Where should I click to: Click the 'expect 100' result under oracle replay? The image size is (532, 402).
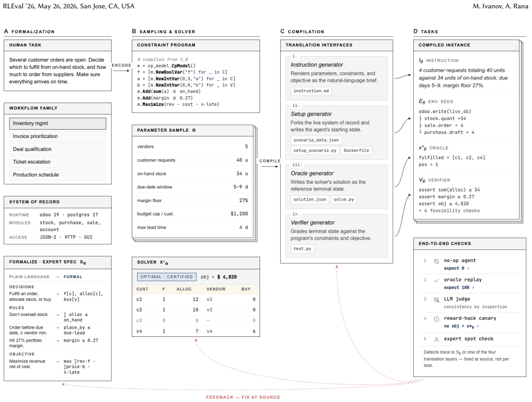pos(459,287)
